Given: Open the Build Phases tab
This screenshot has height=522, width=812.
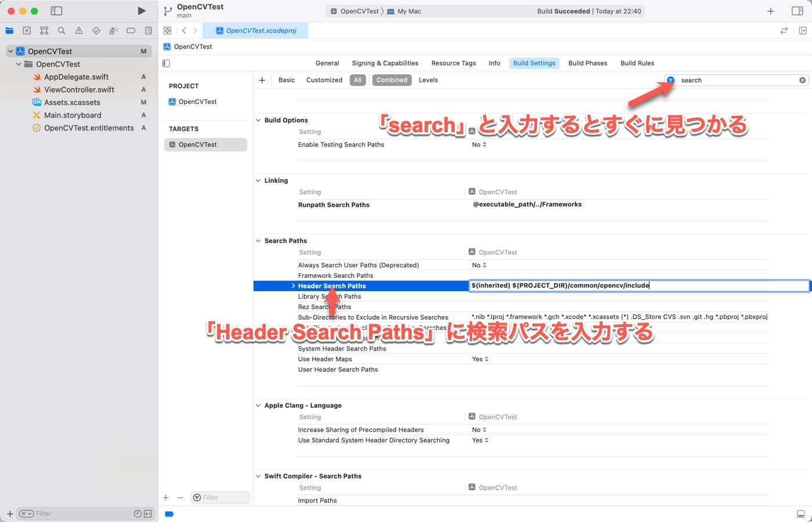Looking at the screenshot, I should (588, 63).
